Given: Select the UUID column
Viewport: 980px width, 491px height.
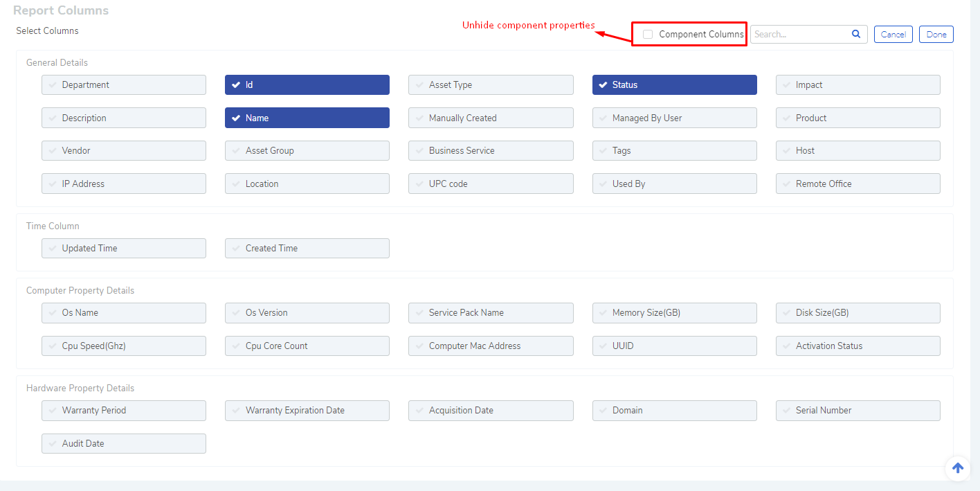Looking at the screenshot, I should [675, 346].
